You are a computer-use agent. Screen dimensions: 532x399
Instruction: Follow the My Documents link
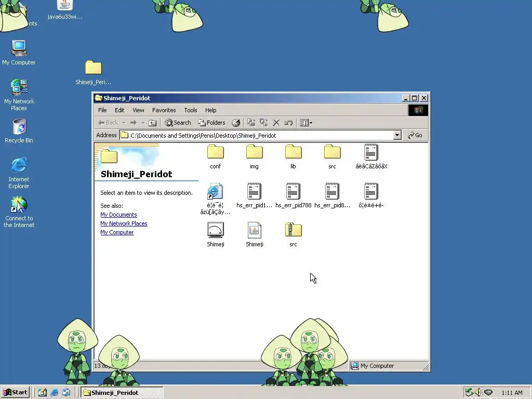tap(118, 215)
